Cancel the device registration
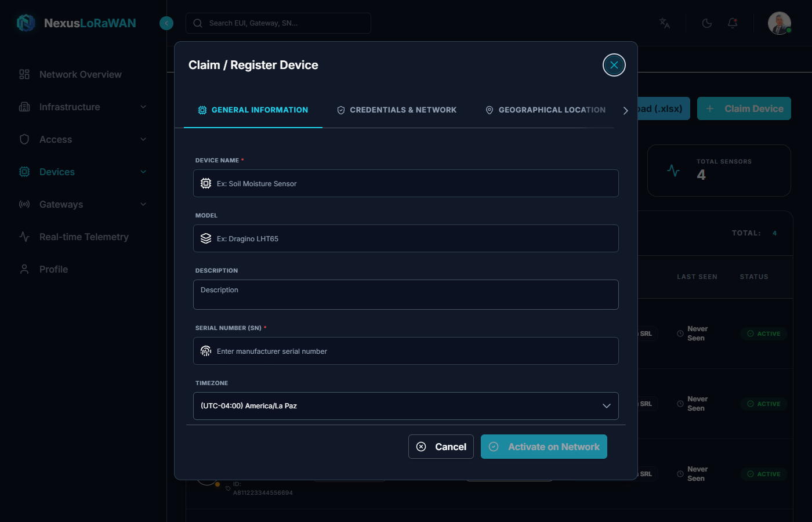This screenshot has height=522, width=812. (x=441, y=447)
